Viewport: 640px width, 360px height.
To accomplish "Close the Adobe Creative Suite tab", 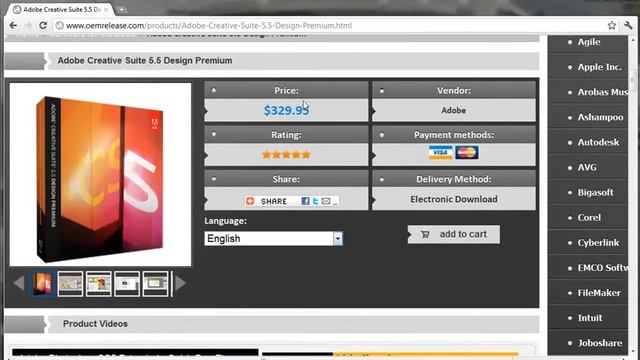I will (x=106, y=9).
